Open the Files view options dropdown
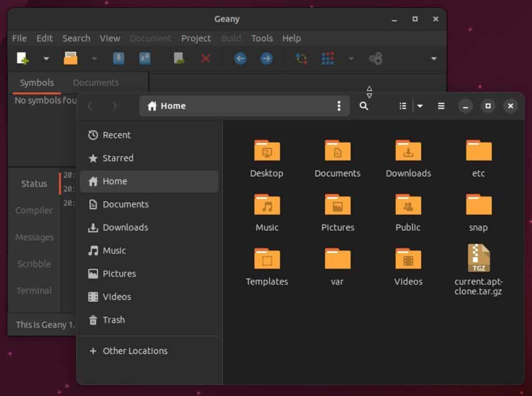 tap(420, 106)
